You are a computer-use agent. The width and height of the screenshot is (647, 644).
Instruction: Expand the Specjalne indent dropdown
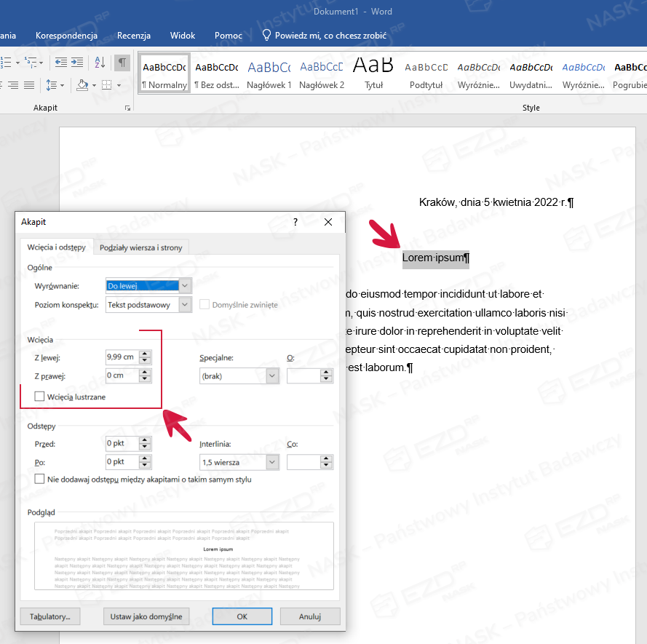coord(272,376)
